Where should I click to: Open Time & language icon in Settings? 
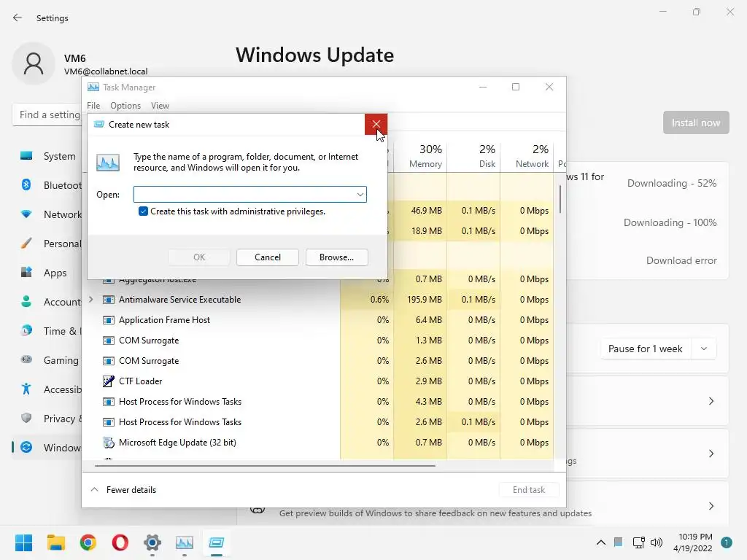tap(26, 330)
